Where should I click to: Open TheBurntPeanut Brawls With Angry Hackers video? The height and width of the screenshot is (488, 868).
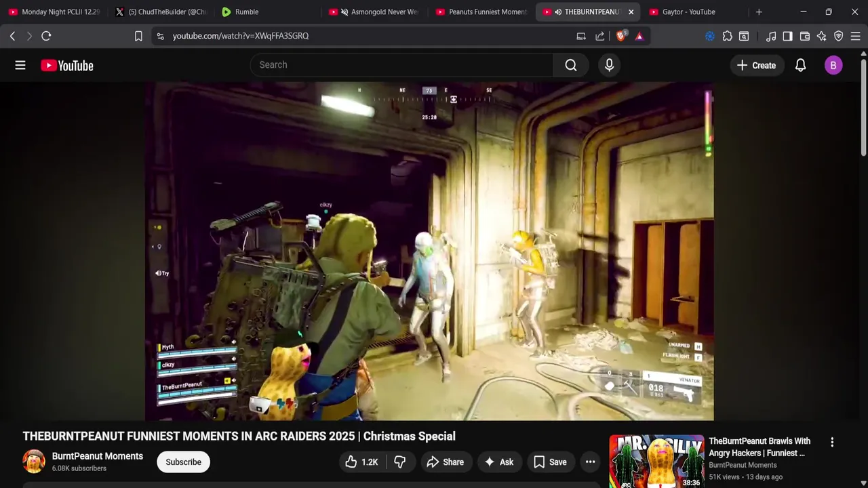point(759,447)
